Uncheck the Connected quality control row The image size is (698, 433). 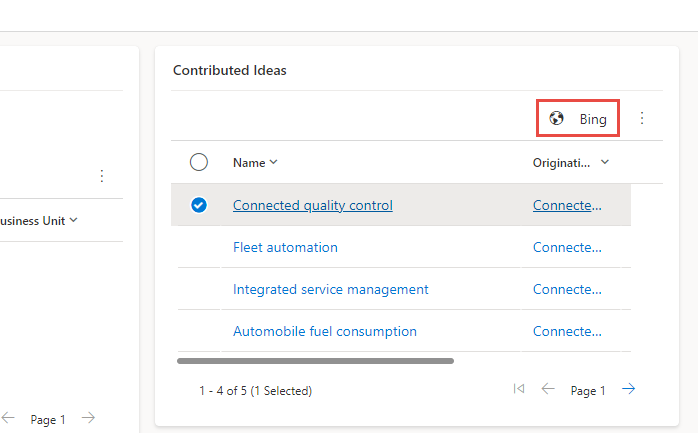[198, 205]
